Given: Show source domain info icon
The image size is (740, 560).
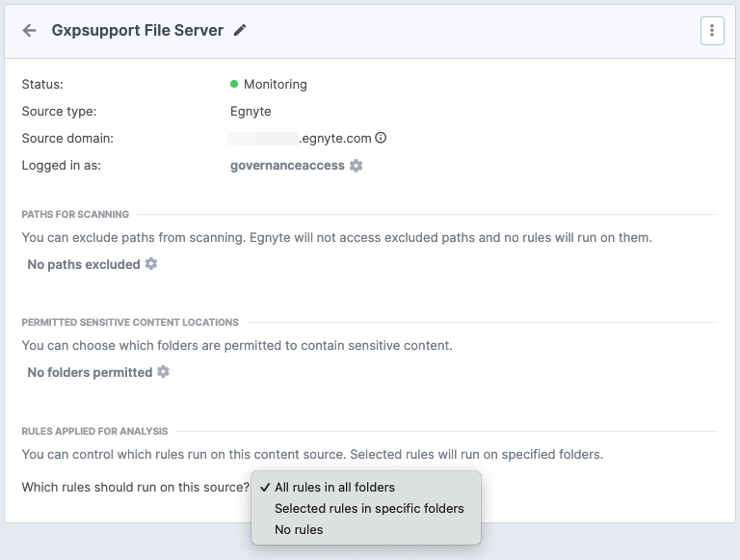Looking at the screenshot, I should (x=381, y=138).
